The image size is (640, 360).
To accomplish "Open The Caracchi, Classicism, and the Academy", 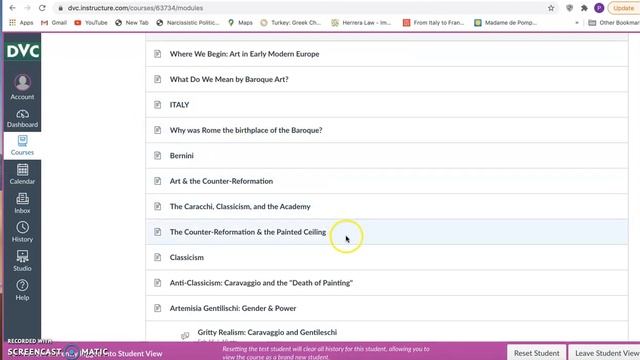I will pos(240,207).
